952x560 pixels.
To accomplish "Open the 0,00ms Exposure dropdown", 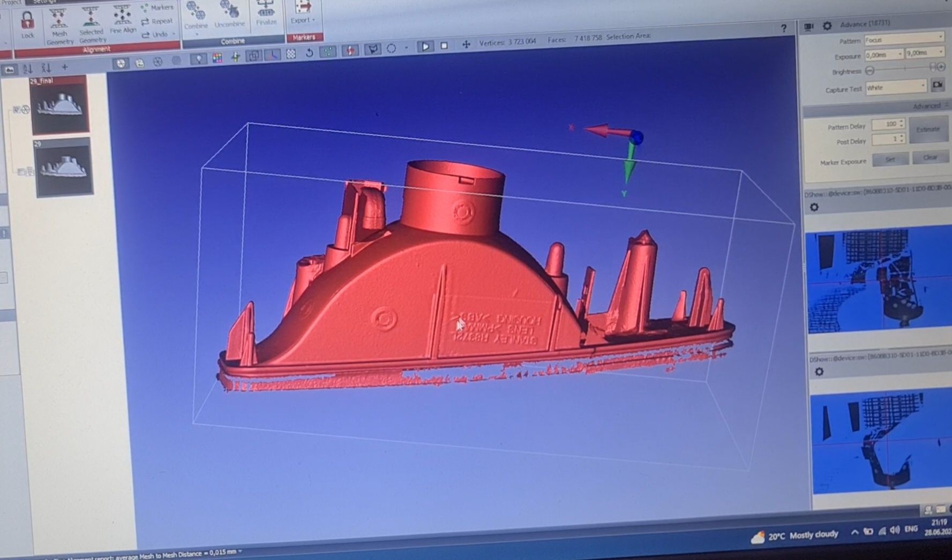I will (x=884, y=55).
